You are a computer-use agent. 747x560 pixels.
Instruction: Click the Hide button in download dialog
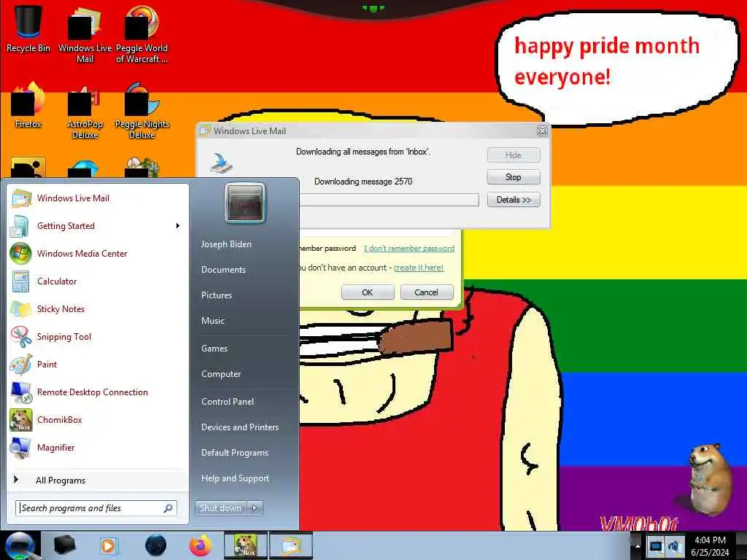coord(514,155)
